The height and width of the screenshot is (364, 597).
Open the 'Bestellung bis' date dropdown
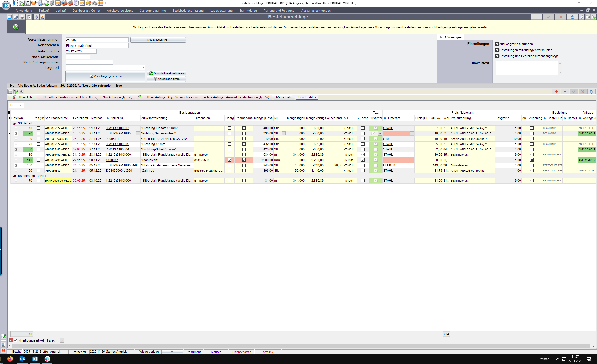(94, 51)
